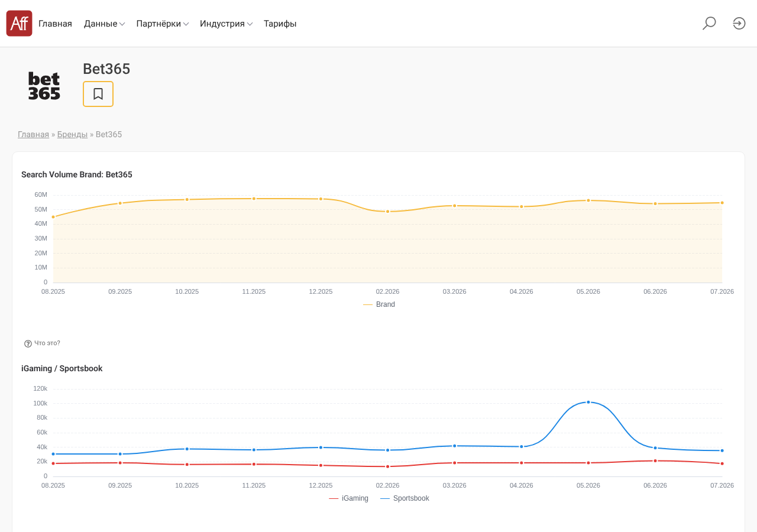Expand the Индустрия dropdown menu
Viewport: 757px width, 532px height.
pyautogui.click(x=227, y=24)
